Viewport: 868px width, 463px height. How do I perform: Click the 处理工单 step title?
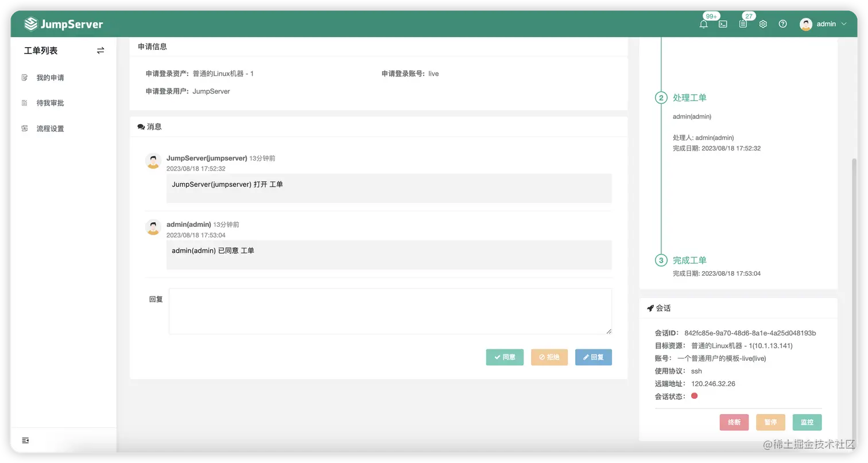pos(689,98)
